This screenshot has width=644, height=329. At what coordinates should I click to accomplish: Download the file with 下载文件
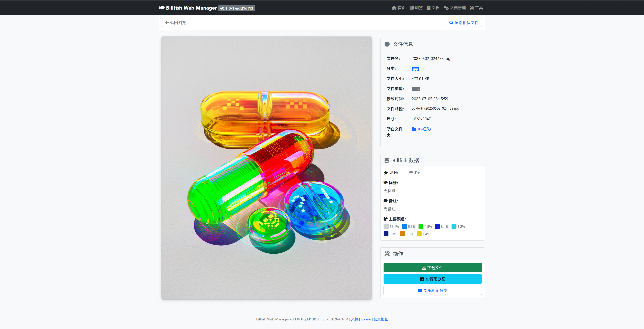433,268
